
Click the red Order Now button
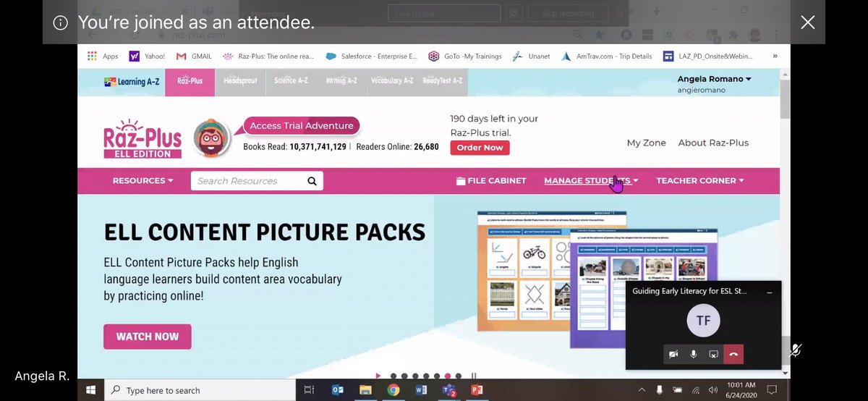click(x=480, y=148)
